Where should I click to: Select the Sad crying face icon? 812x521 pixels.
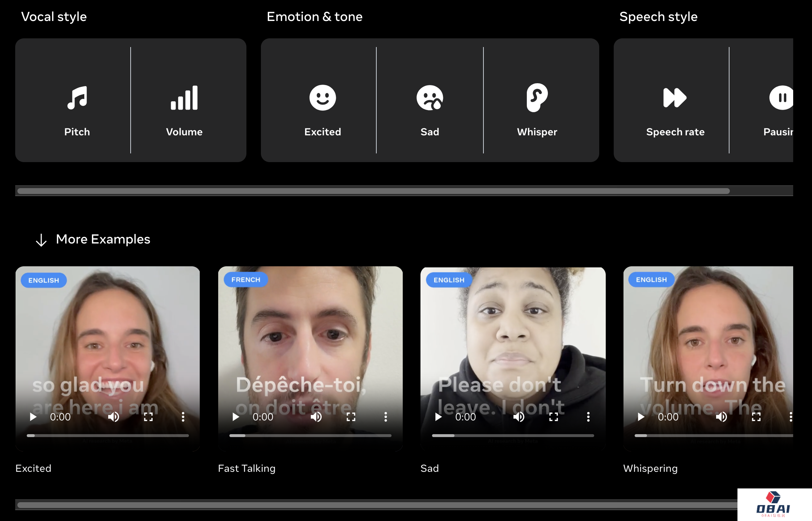(x=430, y=98)
